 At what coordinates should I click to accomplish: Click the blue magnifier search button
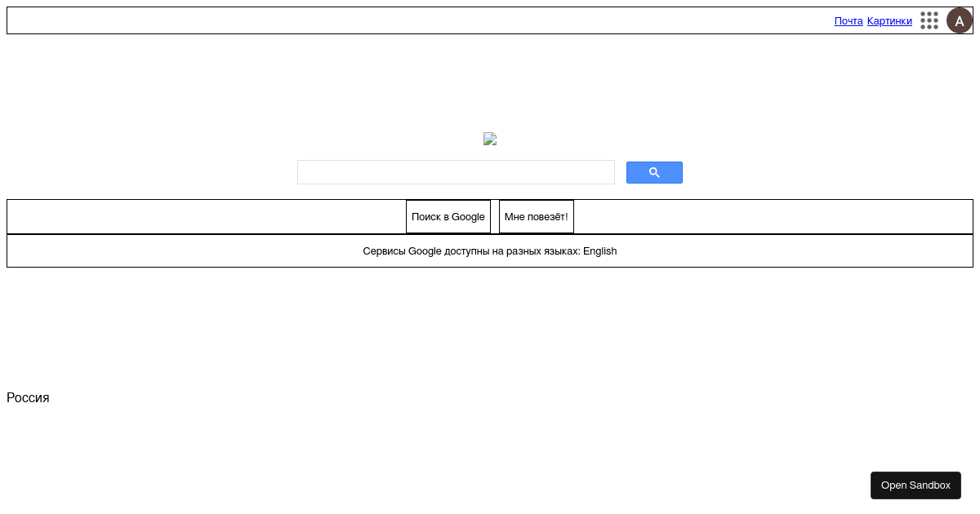654,172
